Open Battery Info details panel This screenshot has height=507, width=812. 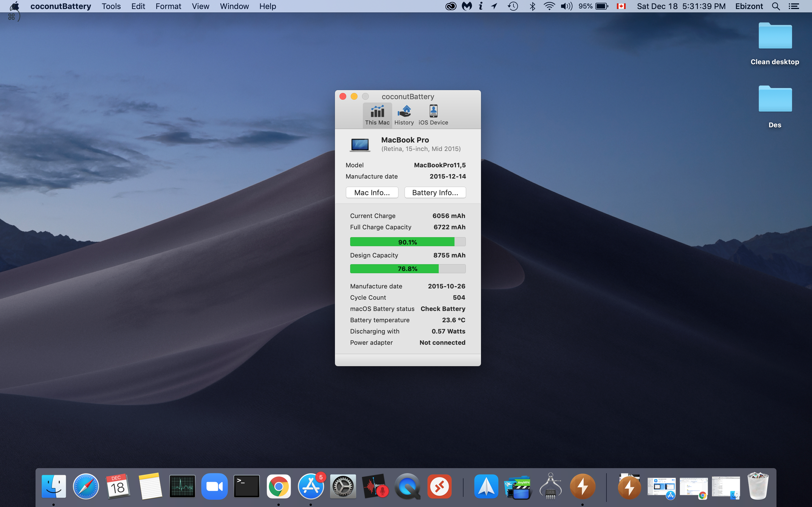(x=434, y=192)
